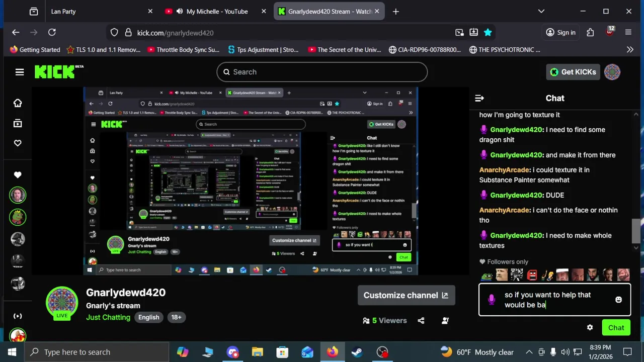Click the Get KICKs button

click(x=573, y=72)
